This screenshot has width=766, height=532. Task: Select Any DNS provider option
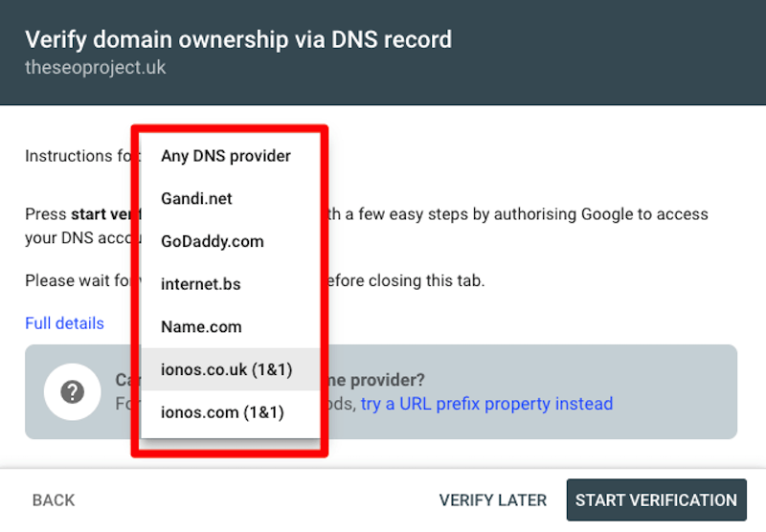coord(230,156)
